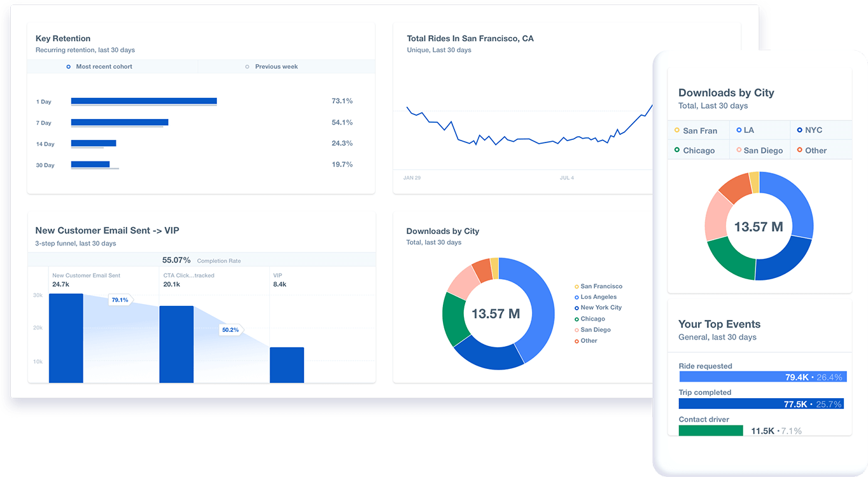868x477 pixels.
Task: Open Total Rides In San Francisco title
Action: click(x=470, y=39)
